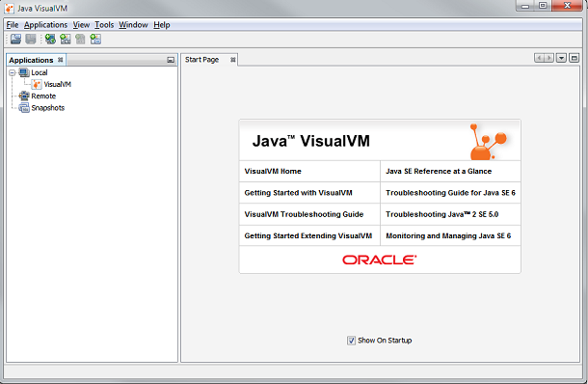Close the Applications panel tab
This screenshot has width=588, height=384.
61,60
